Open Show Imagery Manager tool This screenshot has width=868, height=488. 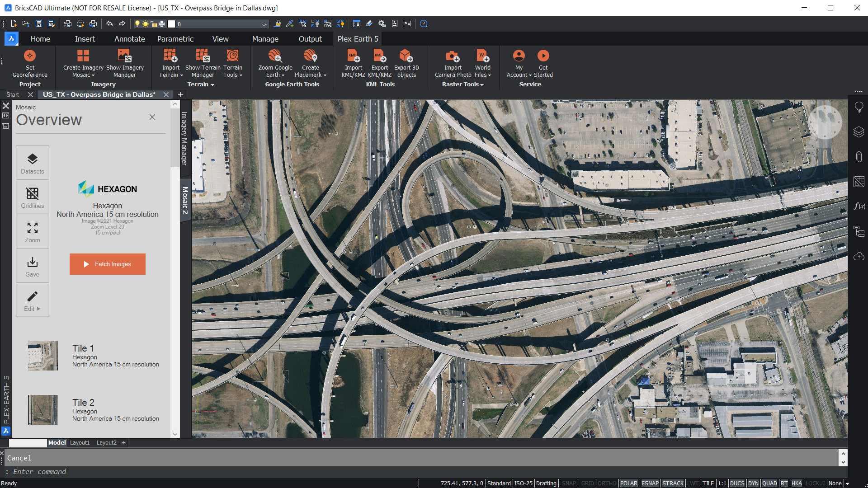pyautogui.click(x=125, y=56)
